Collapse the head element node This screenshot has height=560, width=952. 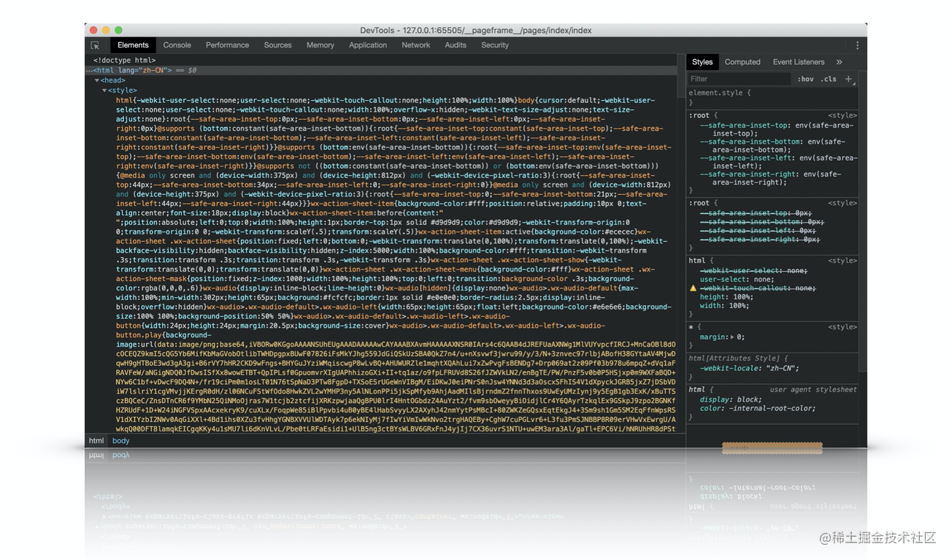click(x=97, y=81)
